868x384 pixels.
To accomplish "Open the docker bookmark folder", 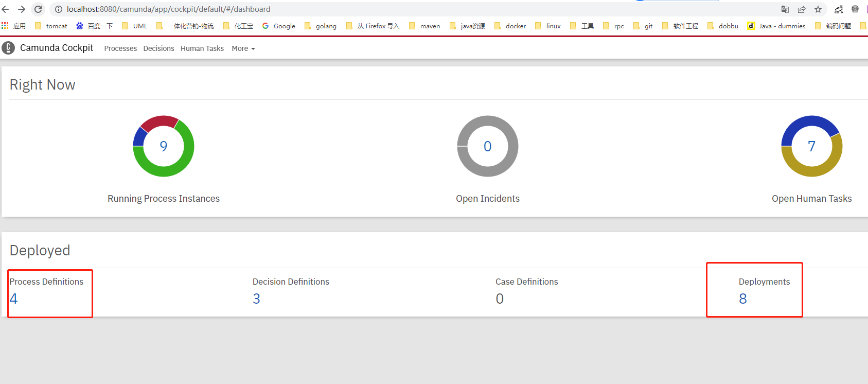I will coord(510,26).
